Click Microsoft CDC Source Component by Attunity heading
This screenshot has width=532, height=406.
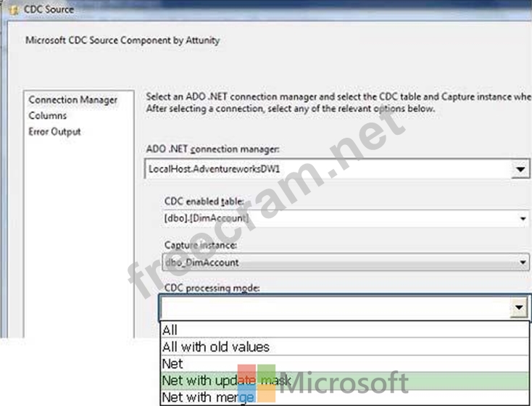coord(122,40)
